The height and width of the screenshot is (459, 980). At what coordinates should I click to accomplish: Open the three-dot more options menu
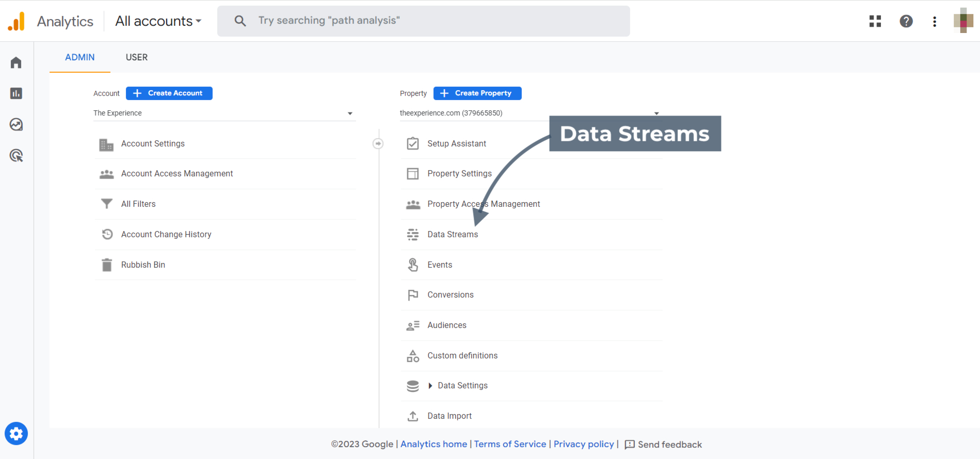pos(935,21)
